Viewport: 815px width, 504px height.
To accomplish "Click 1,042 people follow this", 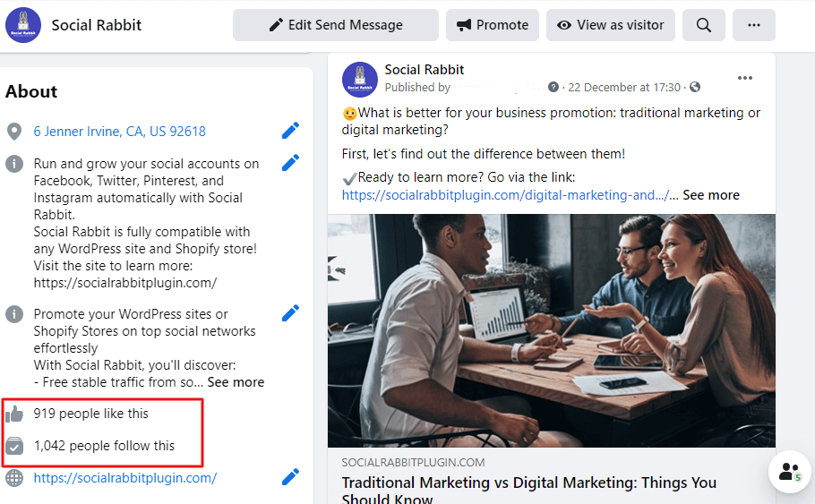I will pyautogui.click(x=104, y=445).
